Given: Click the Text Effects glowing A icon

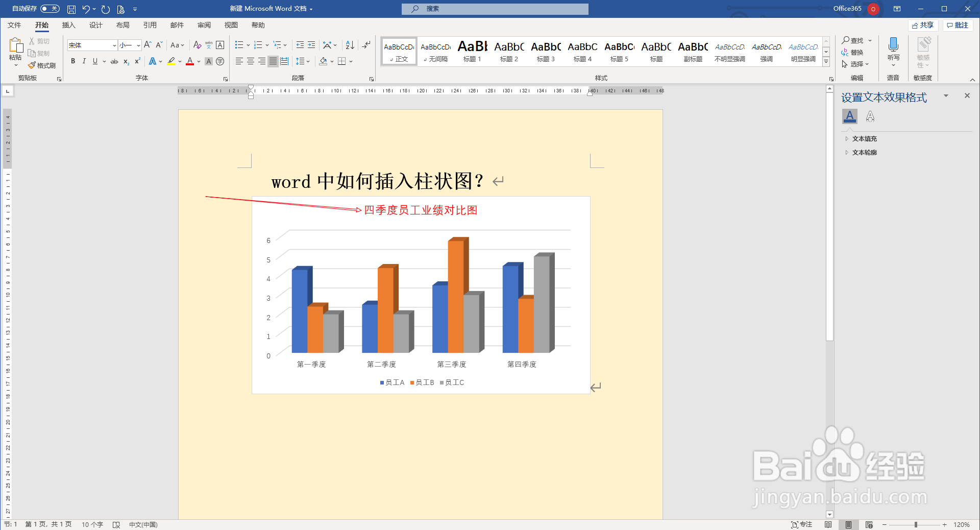Looking at the screenshot, I should [152, 61].
